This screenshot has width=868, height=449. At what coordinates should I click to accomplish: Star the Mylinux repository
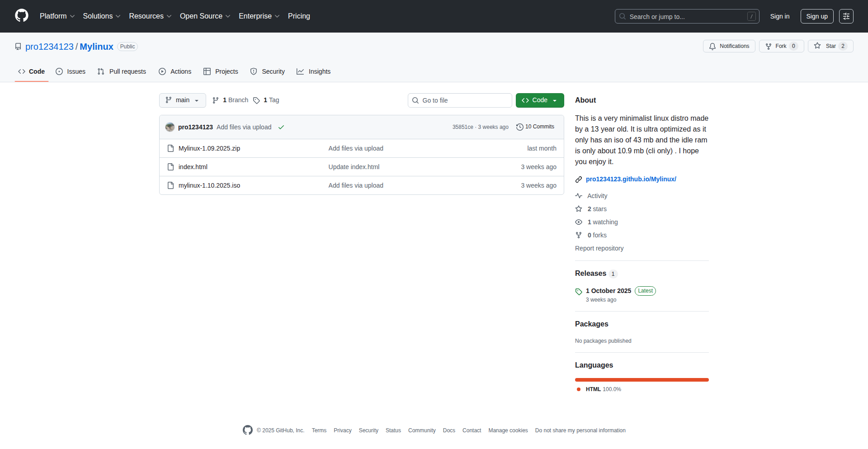coord(830,46)
